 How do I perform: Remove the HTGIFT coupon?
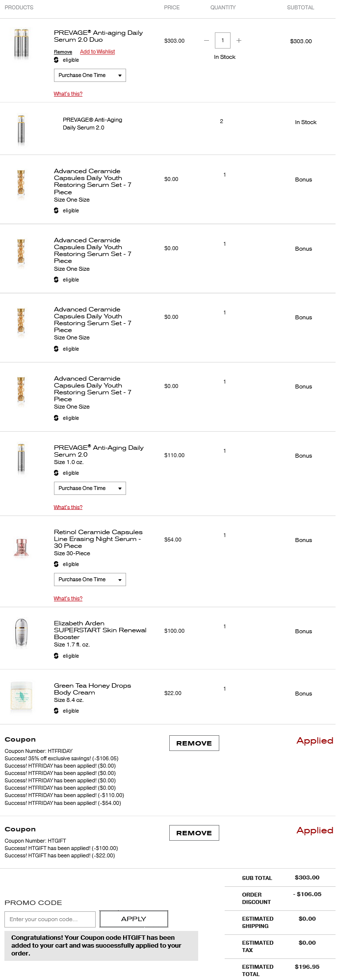point(194,833)
